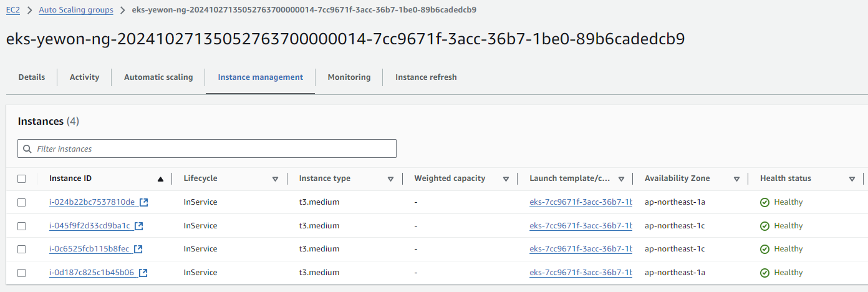Viewport: 868px width, 292px height.
Task: Open instance i-0d187c825c1b45b06 link
Action: [x=92, y=273]
